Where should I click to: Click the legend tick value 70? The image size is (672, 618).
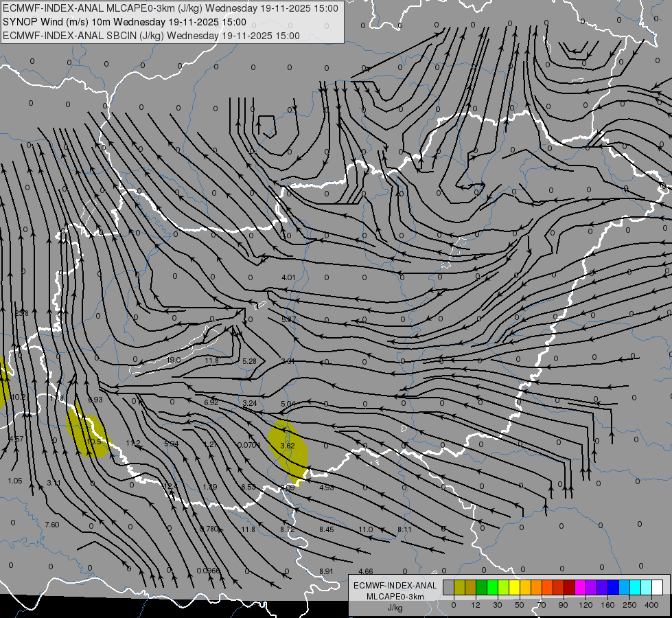(x=542, y=605)
